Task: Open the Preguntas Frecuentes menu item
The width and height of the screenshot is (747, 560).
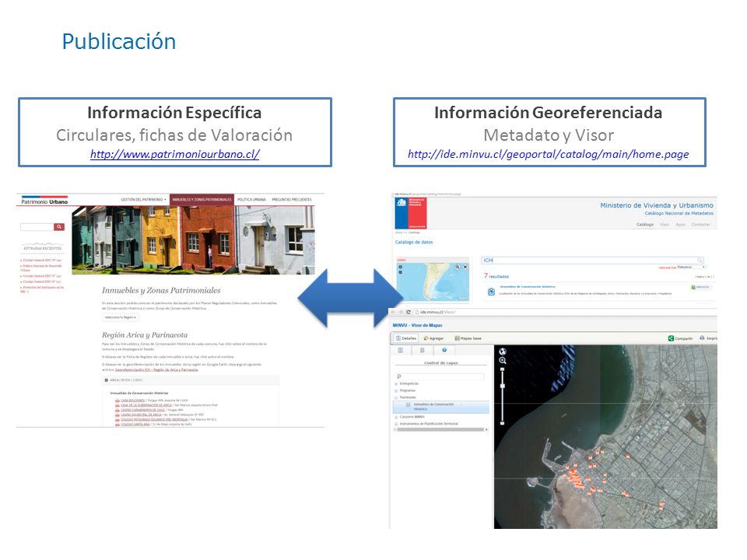Action: click(x=292, y=200)
